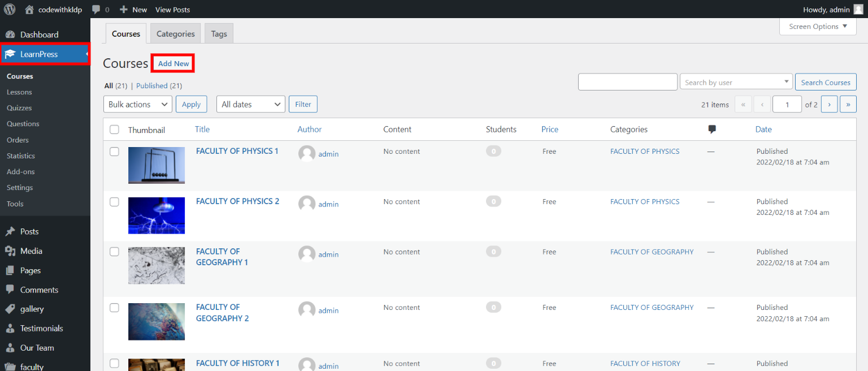Click the Media icon in sidebar
This screenshot has height=371, width=868.
click(x=10, y=251)
